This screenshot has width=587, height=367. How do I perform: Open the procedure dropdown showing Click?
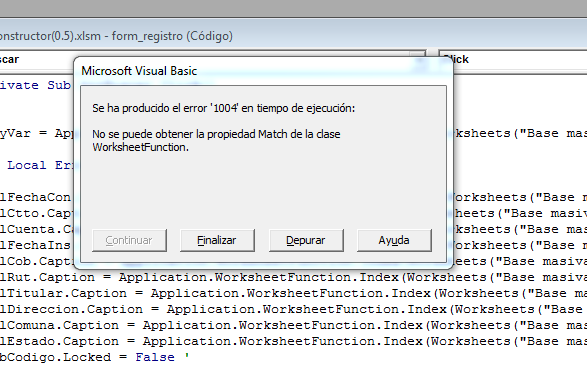(x=513, y=60)
